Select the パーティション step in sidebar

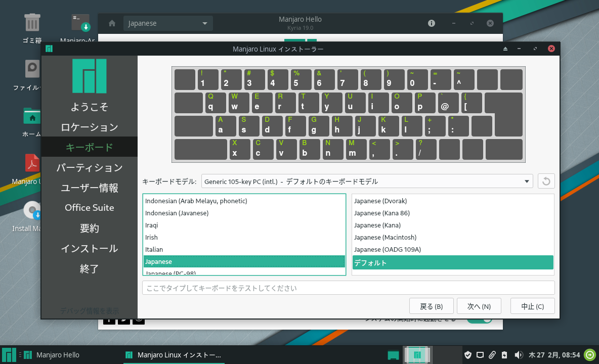pos(90,167)
